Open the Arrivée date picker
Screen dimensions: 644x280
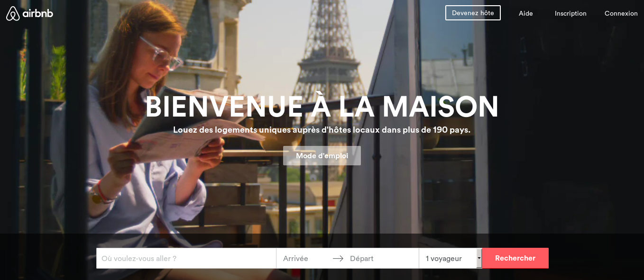[304, 258]
